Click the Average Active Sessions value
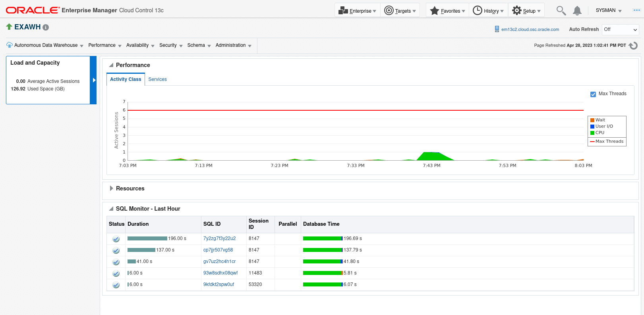Screen dimensions: 644x315 pyautogui.click(x=21, y=81)
